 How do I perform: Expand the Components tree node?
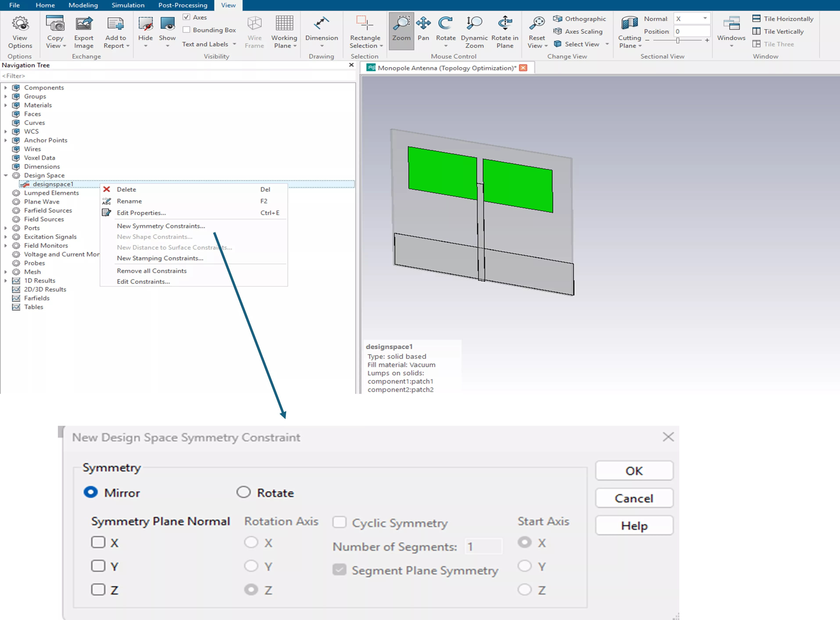(6, 87)
